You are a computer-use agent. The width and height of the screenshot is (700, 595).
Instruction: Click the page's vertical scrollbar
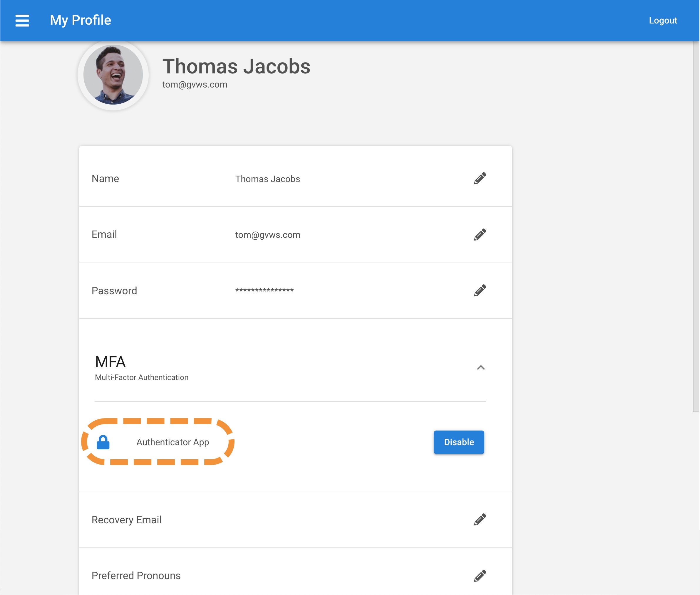696,226
